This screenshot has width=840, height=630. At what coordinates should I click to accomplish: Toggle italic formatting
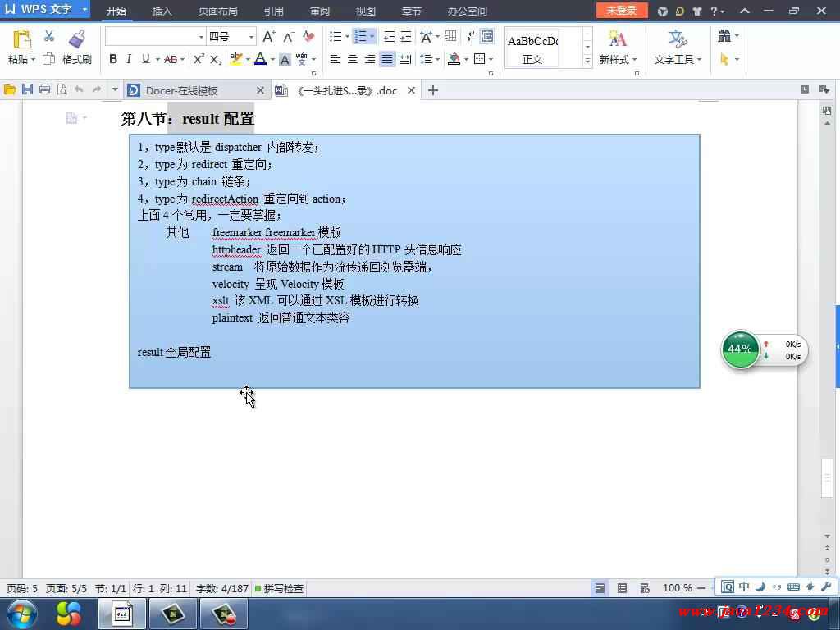tap(129, 59)
